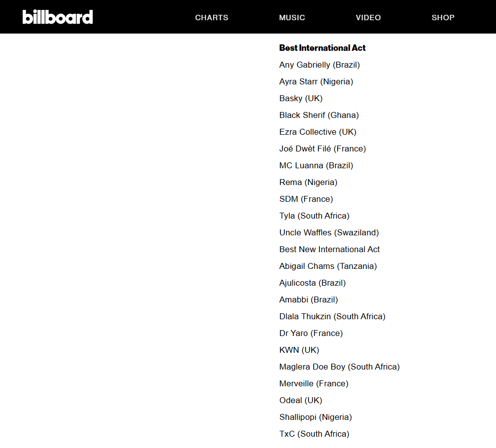Click Shallipopi (Nigeria) nominee
The width and height of the screenshot is (496, 448).
click(316, 417)
